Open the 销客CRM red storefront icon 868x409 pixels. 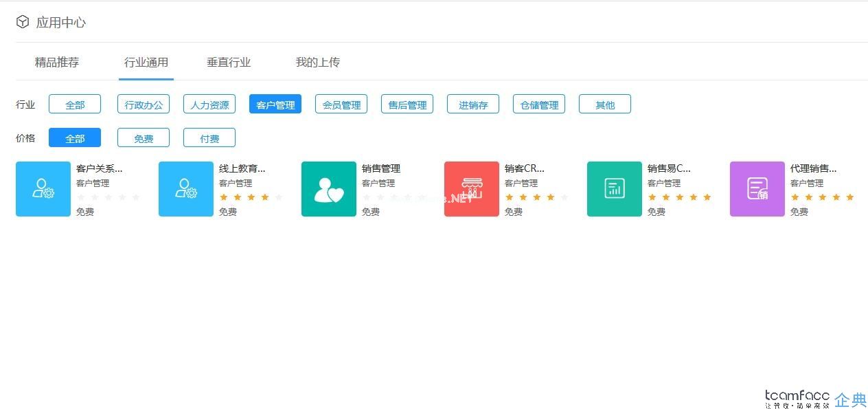471,188
